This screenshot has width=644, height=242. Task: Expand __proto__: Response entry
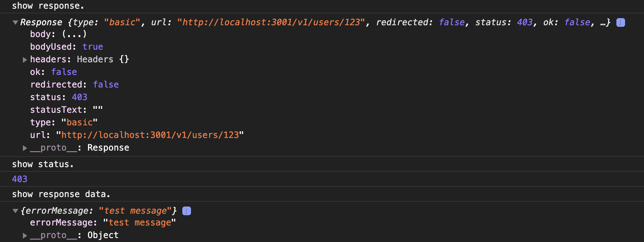(25, 148)
